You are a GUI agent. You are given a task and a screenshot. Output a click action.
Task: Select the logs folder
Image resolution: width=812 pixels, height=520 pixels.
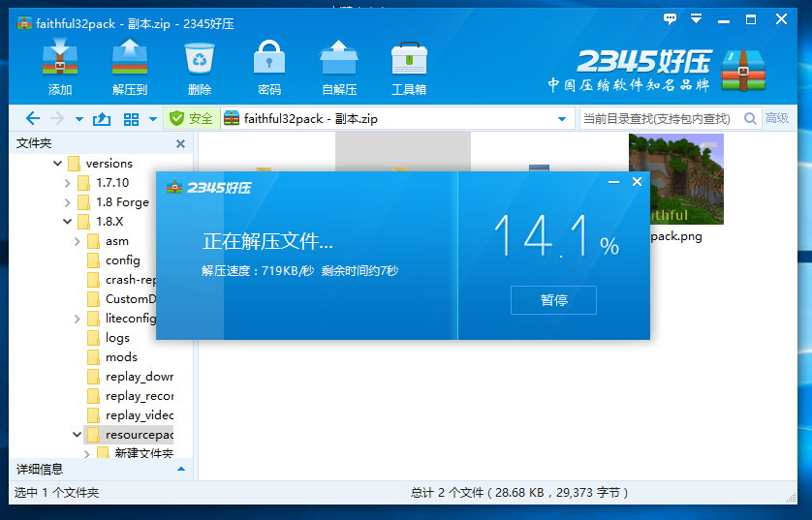(x=109, y=338)
